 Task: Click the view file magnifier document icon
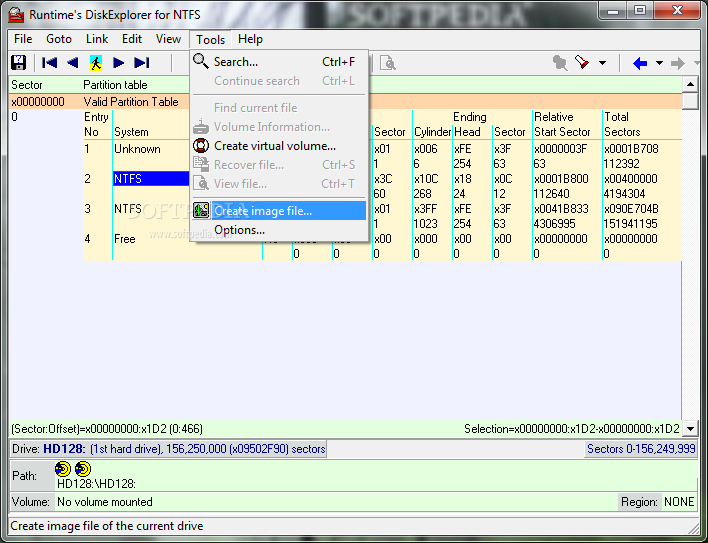[x=388, y=63]
